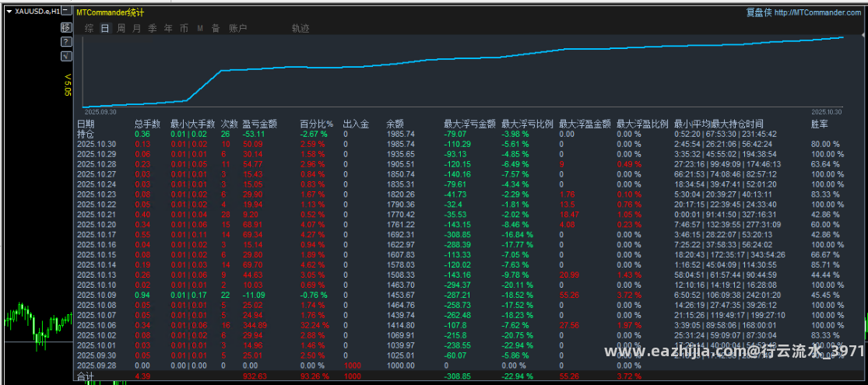
Task: Click the percentage 32.24 %
Action: point(315,325)
